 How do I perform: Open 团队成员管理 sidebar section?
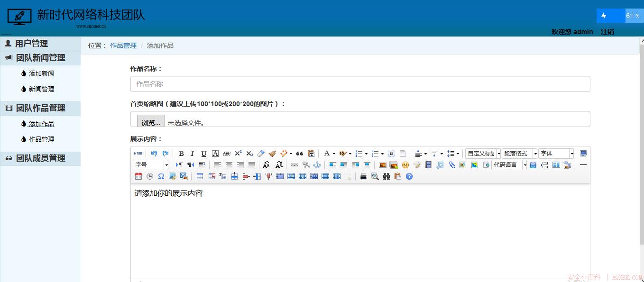point(40,158)
